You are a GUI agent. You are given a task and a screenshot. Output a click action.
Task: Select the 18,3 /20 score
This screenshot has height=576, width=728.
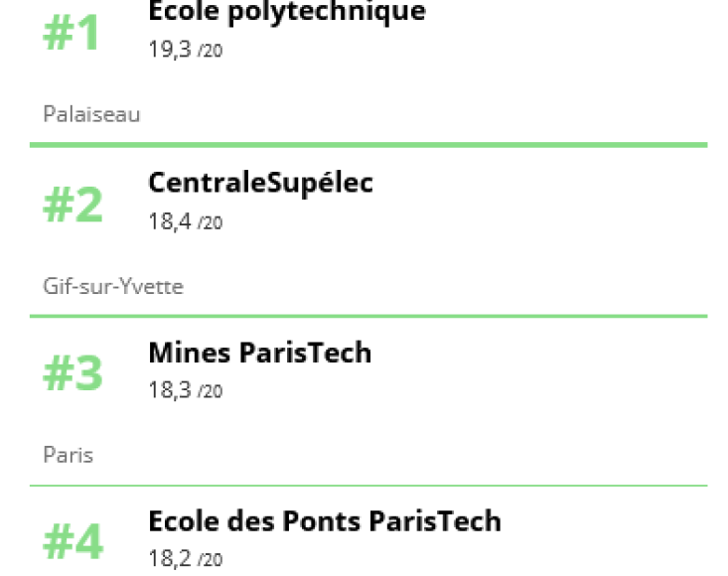pyautogui.click(x=186, y=390)
